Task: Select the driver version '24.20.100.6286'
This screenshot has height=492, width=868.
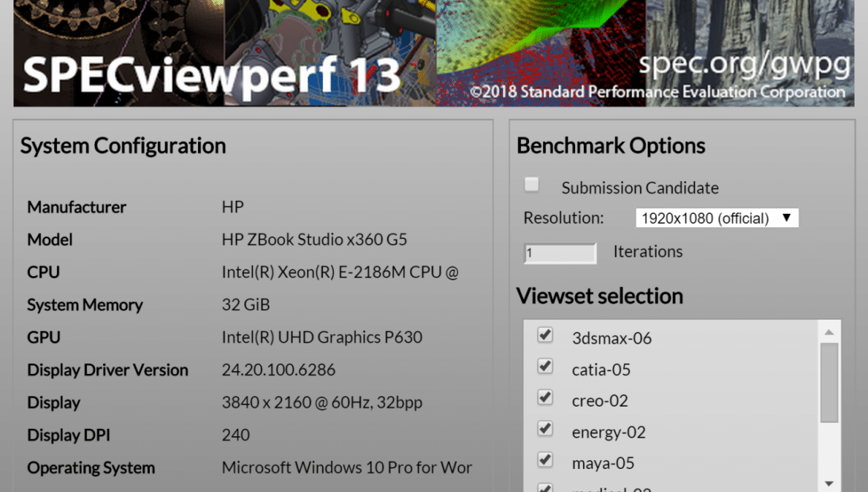Action: (x=278, y=370)
